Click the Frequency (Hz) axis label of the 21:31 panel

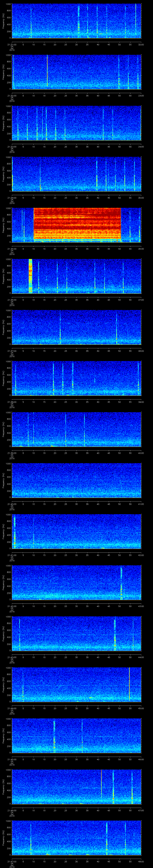[3, 21]
